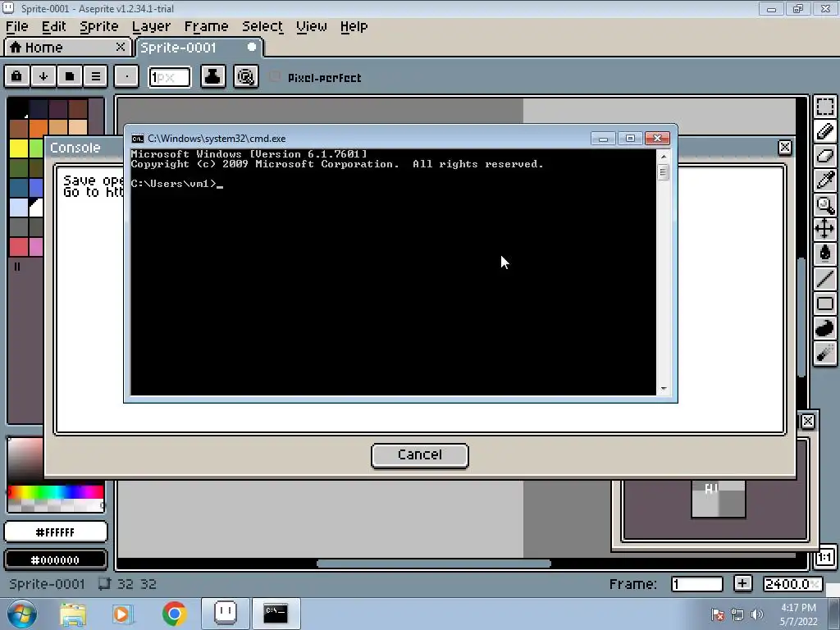Screen dimensions: 840x630
Task: Click cmd.exe taskbar button
Action: 276,614
